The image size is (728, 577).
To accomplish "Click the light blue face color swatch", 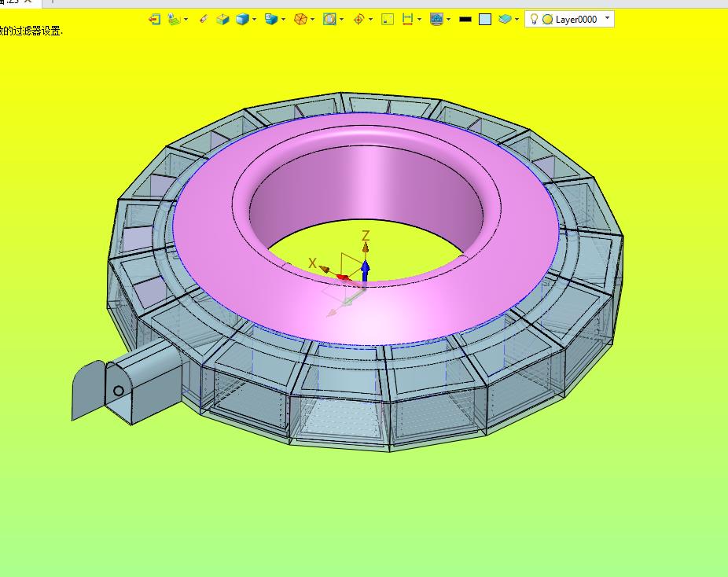I will (485, 20).
